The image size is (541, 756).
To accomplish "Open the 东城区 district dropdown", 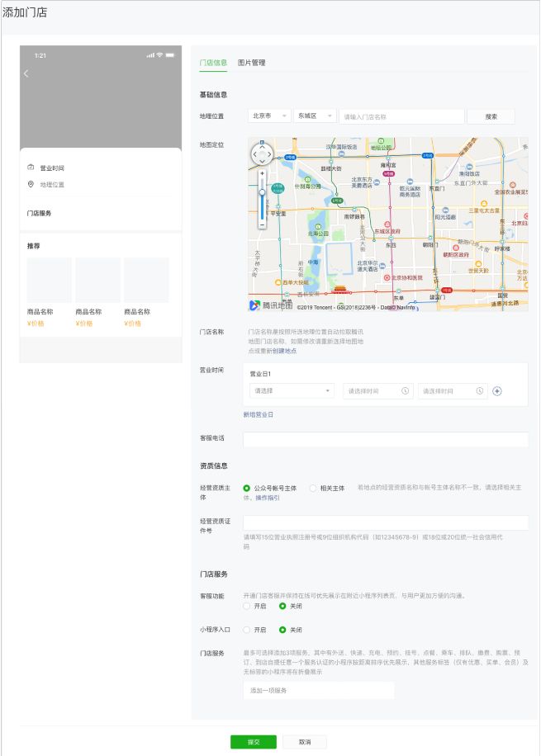I will (x=316, y=116).
